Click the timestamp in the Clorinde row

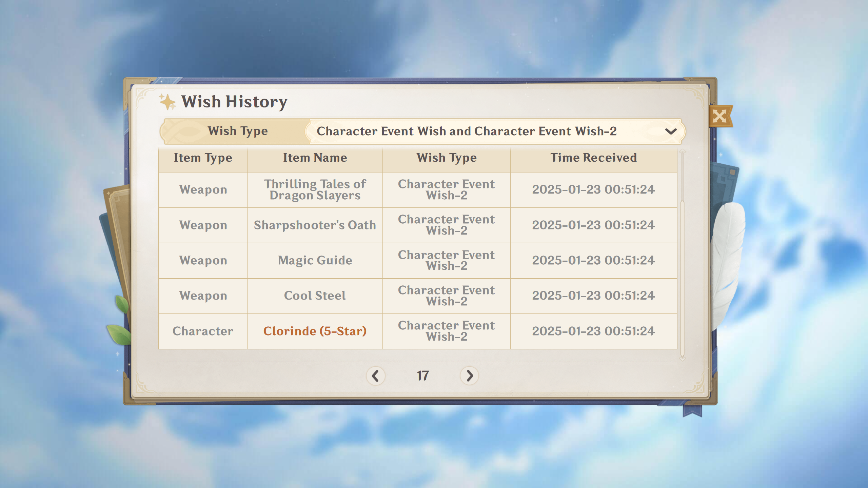[593, 331]
